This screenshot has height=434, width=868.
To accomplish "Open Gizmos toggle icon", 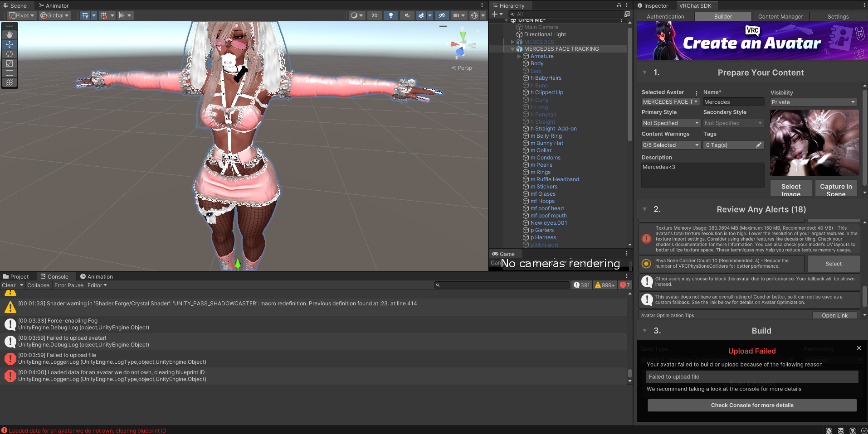I will (474, 15).
